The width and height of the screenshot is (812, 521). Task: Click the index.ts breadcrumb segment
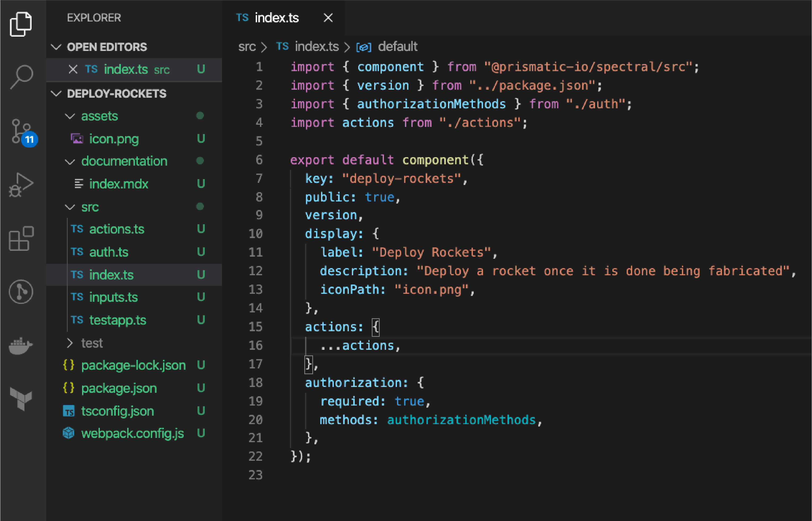pyautogui.click(x=317, y=47)
